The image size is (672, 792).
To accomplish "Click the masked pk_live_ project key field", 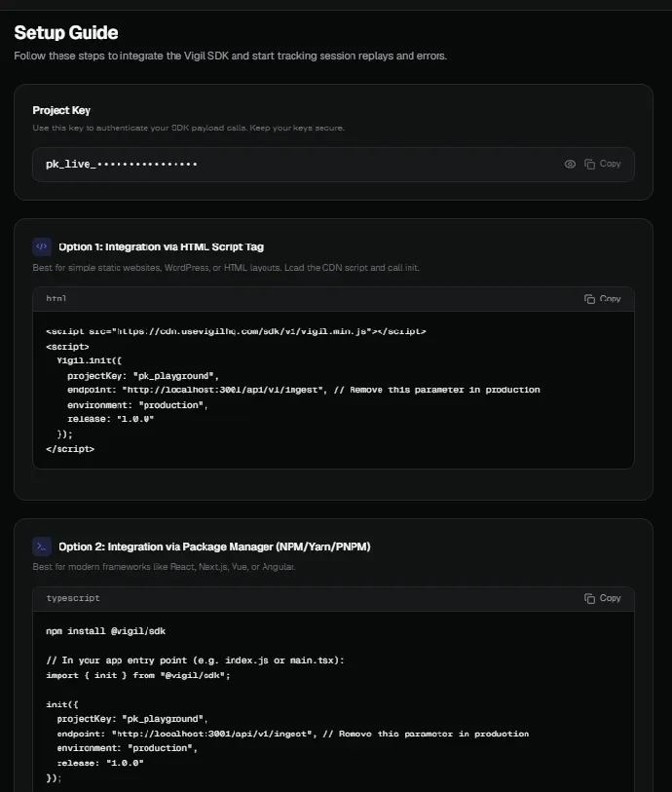I will (x=333, y=165).
